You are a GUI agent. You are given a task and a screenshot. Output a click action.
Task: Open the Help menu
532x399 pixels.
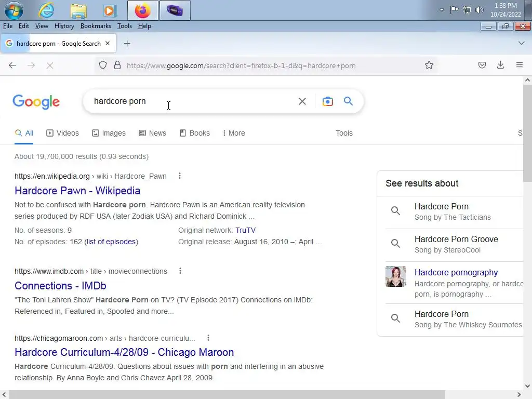(x=144, y=26)
